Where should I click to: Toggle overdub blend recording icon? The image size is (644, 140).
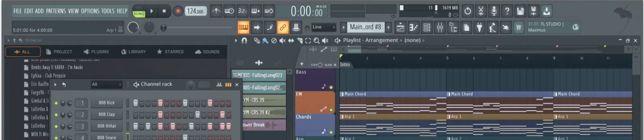click(255, 11)
